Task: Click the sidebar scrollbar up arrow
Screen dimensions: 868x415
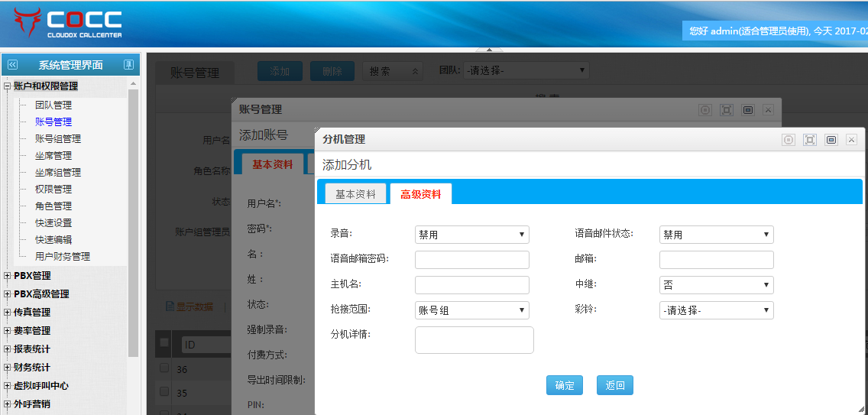Action: [134, 83]
